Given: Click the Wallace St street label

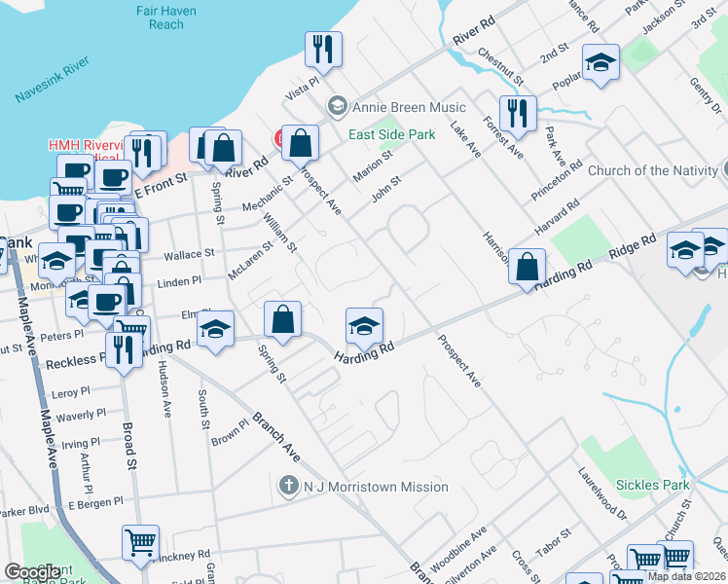Looking at the screenshot, I should point(189,254).
